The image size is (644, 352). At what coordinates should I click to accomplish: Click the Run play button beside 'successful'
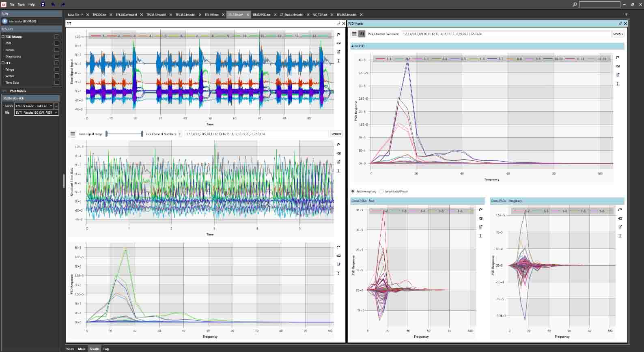pos(5,21)
